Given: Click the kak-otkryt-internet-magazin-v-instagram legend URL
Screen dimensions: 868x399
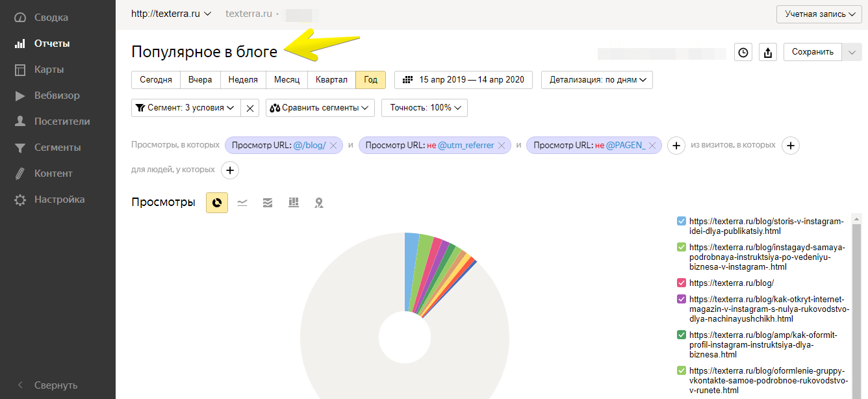Looking at the screenshot, I should click(769, 309).
